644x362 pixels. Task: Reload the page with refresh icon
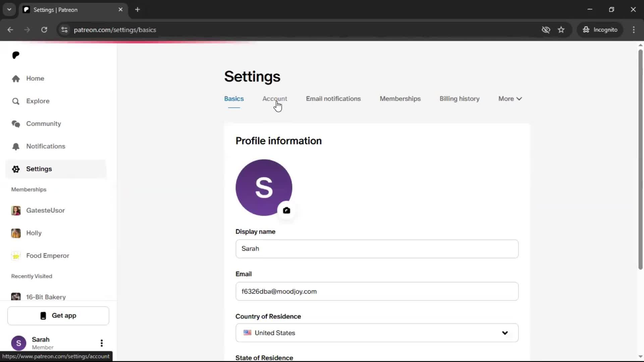(x=44, y=30)
